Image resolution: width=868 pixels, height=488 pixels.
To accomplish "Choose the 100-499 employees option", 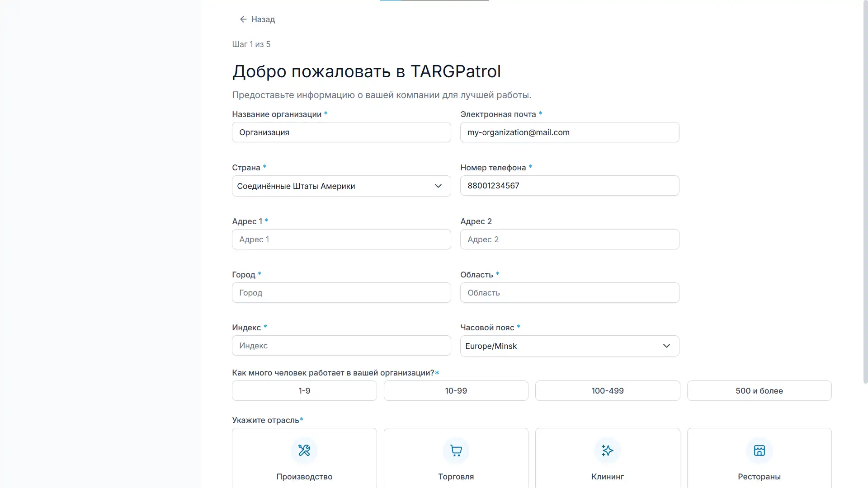I will pos(607,390).
